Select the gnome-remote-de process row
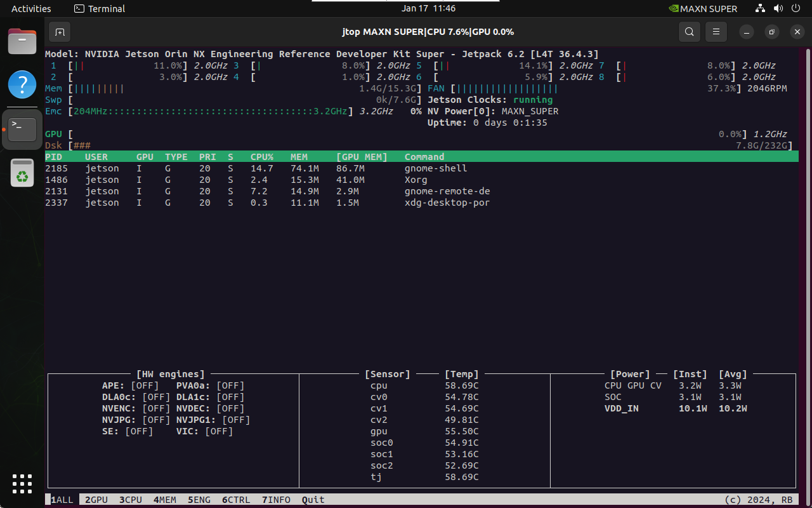The width and height of the screenshot is (812, 508). pos(422,191)
